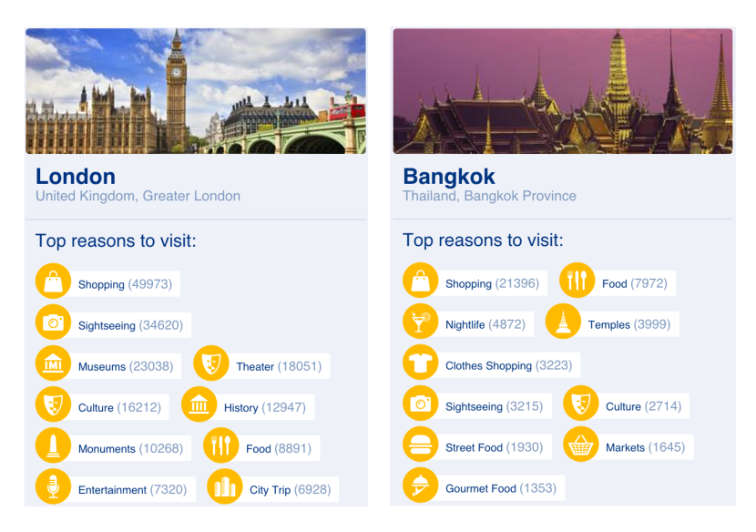Viewport: 756px width, 532px height.
Task: Open the Bangkok destination title
Action: click(449, 176)
